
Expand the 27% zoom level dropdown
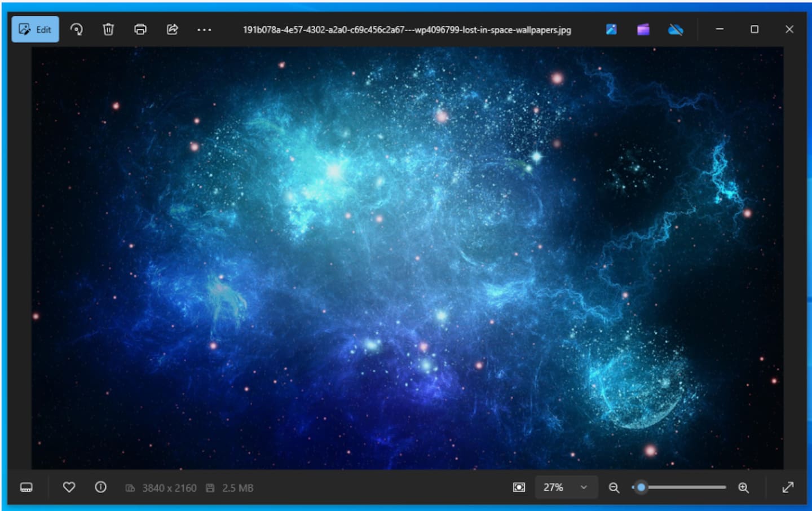(x=566, y=487)
